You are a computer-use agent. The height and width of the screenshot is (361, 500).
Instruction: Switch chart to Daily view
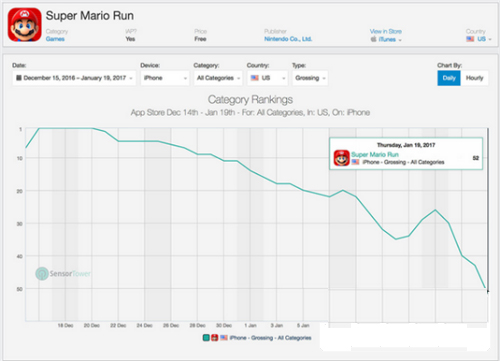(449, 78)
